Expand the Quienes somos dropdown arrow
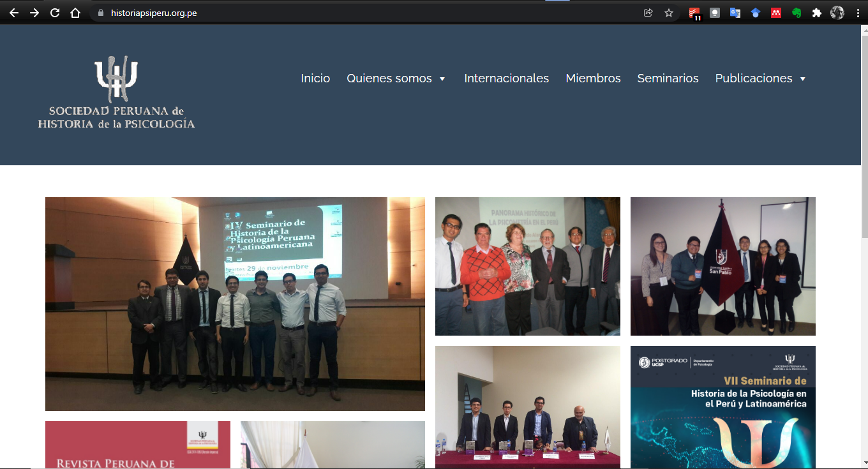The height and width of the screenshot is (469, 868). click(x=442, y=79)
